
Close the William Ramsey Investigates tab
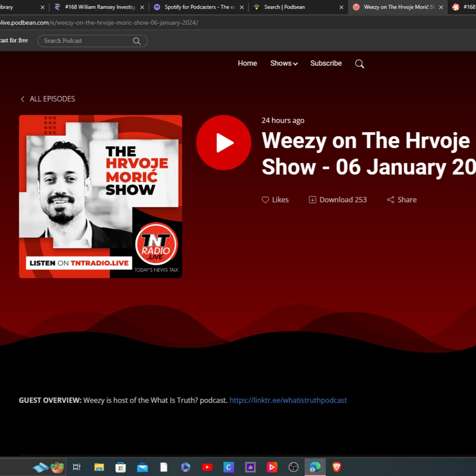point(142,7)
